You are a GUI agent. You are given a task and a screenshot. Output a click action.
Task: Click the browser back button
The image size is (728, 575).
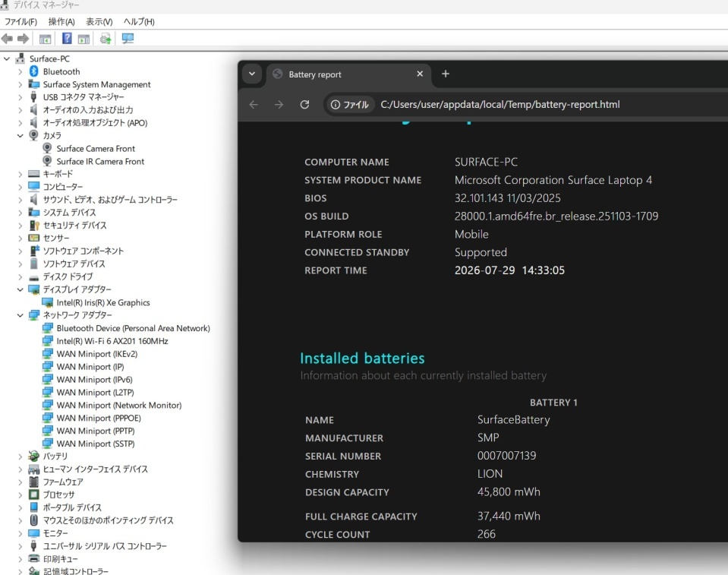click(x=254, y=105)
